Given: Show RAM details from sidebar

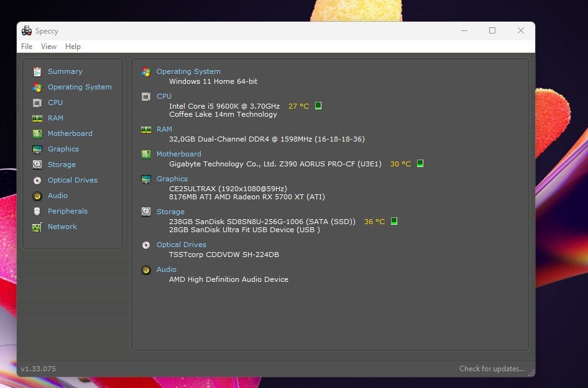Looking at the screenshot, I should click(55, 118).
